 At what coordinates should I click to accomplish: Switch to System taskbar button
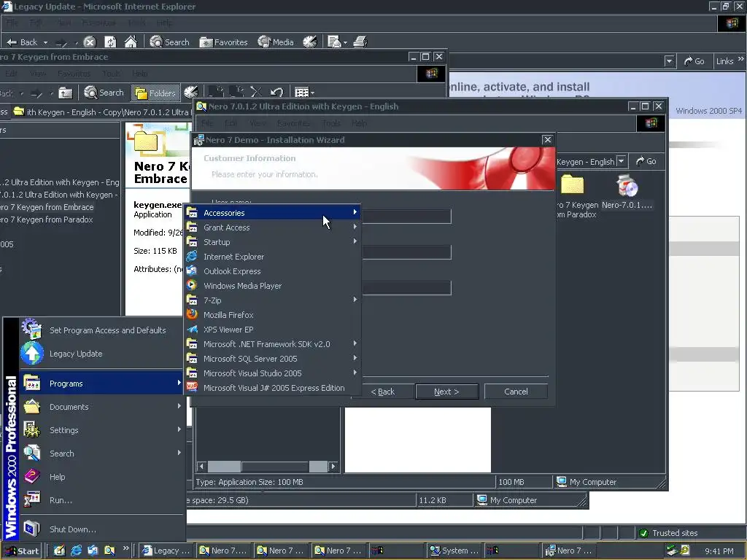pyautogui.click(x=455, y=551)
